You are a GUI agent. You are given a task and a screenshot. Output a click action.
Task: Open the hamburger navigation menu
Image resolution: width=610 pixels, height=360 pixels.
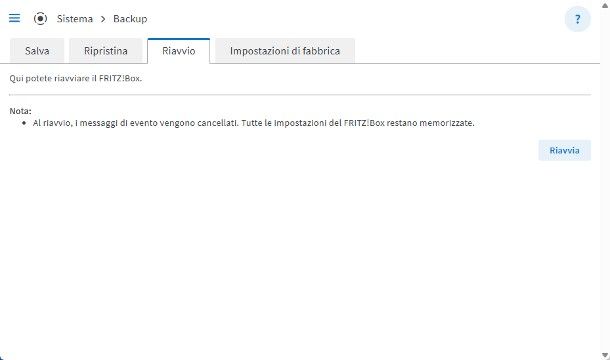click(14, 18)
